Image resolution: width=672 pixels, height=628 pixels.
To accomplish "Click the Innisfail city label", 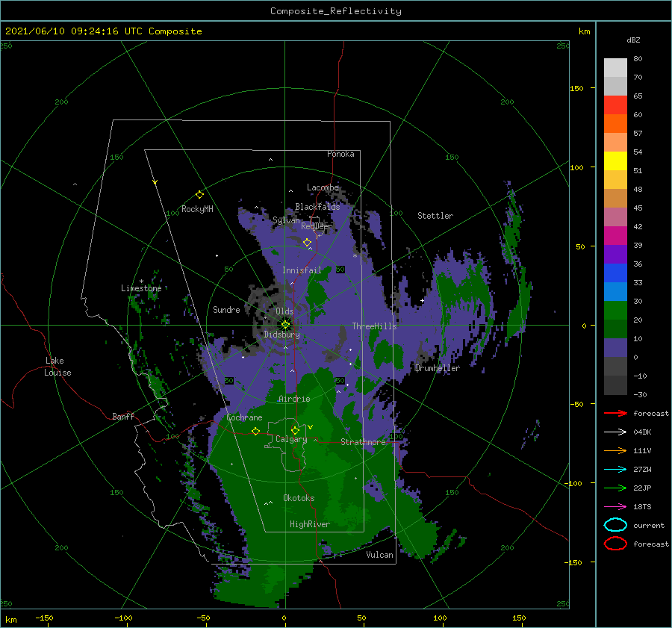I will (x=302, y=270).
